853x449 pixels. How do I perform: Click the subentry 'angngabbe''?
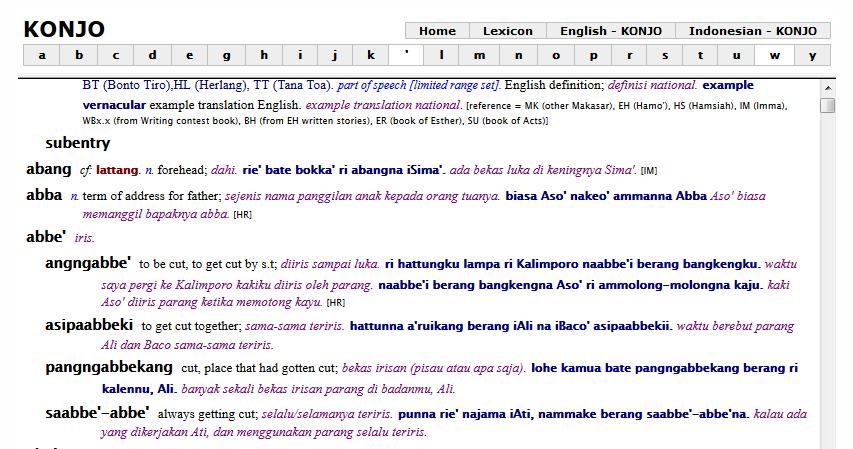point(88,263)
